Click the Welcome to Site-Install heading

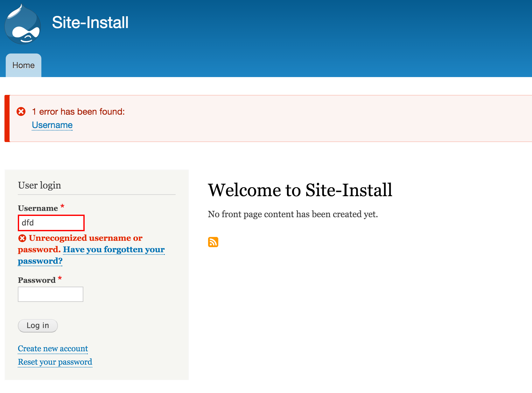(x=300, y=190)
